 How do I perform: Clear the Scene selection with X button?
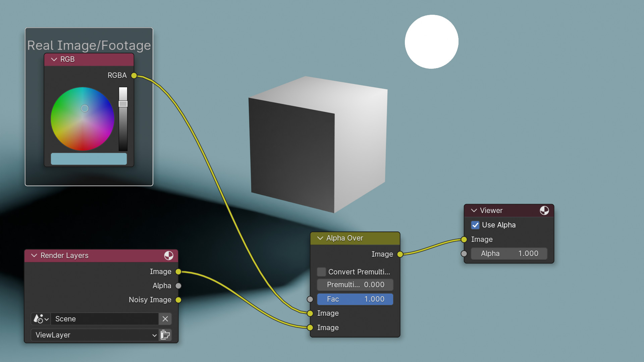(165, 319)
